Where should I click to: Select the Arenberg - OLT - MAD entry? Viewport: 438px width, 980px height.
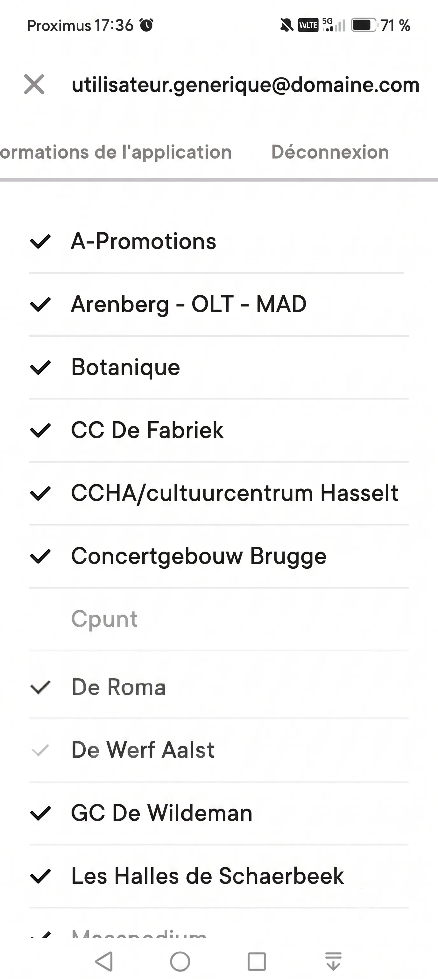[219, 304]
